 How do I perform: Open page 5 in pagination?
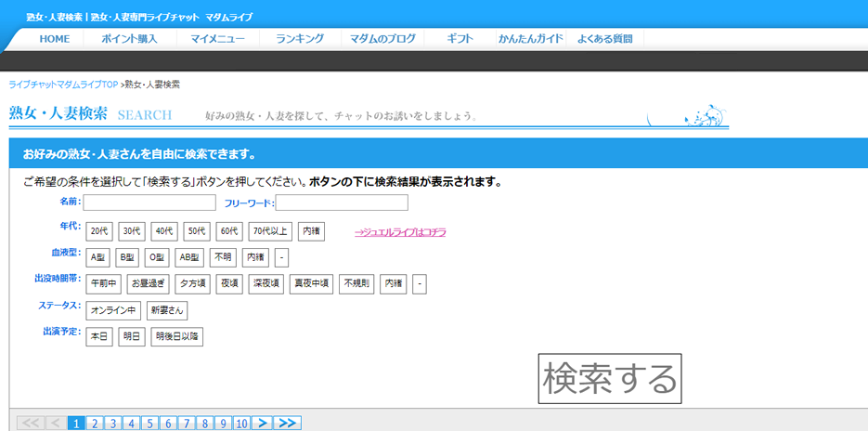[150, 424]
